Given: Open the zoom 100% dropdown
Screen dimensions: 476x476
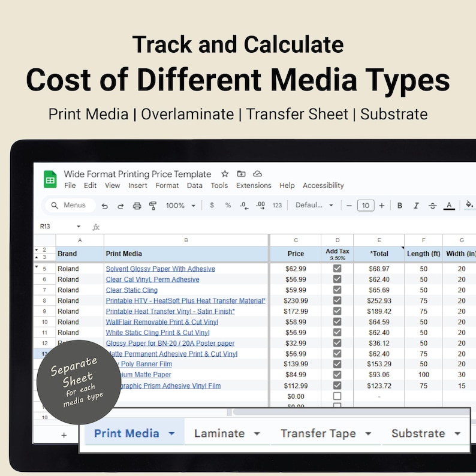Looking at the screenshot, I should [180, 206].
